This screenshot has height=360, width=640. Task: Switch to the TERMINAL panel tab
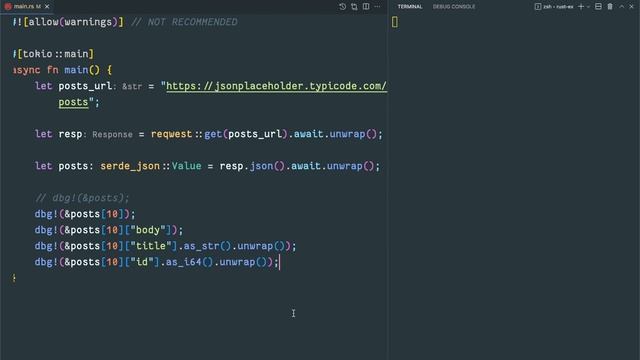coord(410,7)
